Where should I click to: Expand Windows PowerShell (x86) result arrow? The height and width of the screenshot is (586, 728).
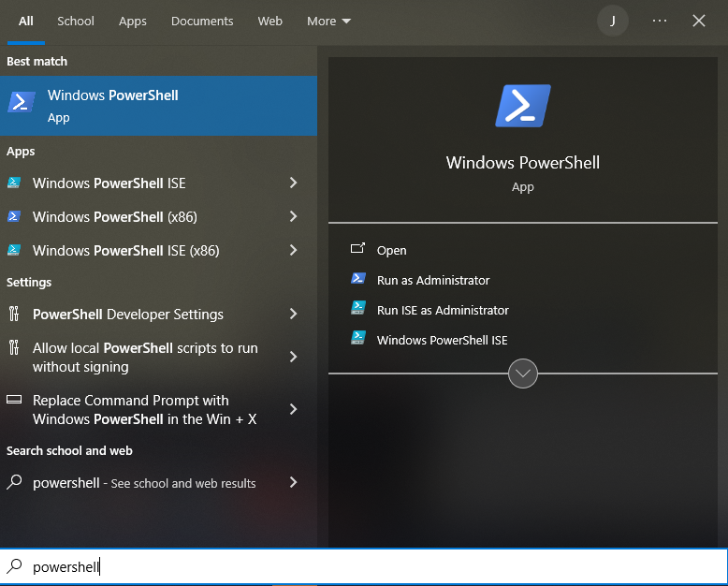pos(293,216)
